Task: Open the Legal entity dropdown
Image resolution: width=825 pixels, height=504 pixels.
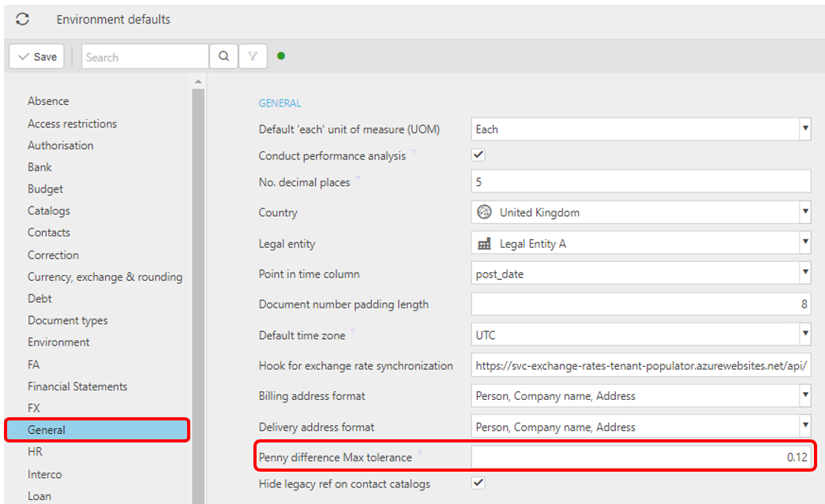Action: (x=805, y=243)
